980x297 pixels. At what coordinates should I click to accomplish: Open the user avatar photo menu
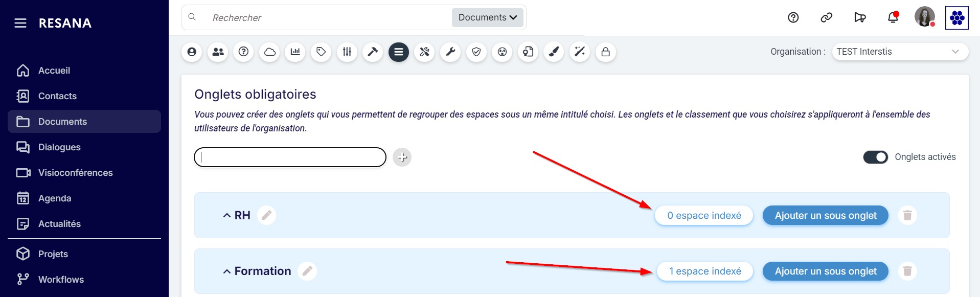(x=925, y=17)
